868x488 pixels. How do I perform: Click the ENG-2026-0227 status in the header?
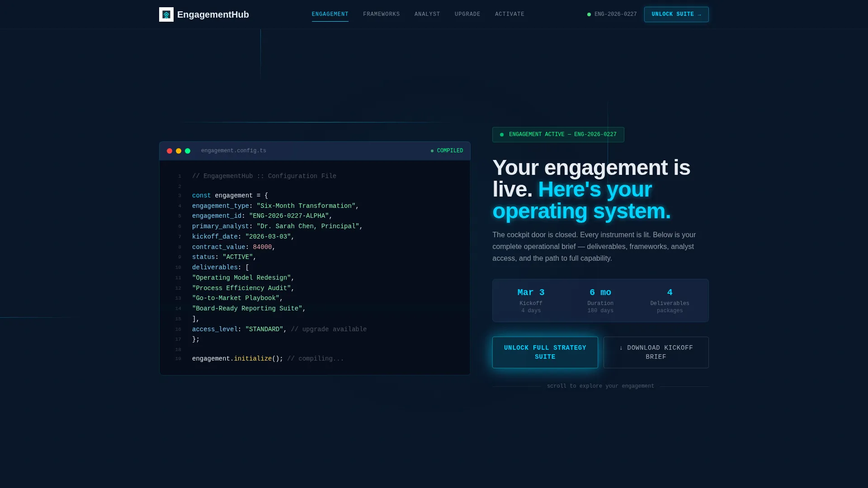(x=612, y=14)
